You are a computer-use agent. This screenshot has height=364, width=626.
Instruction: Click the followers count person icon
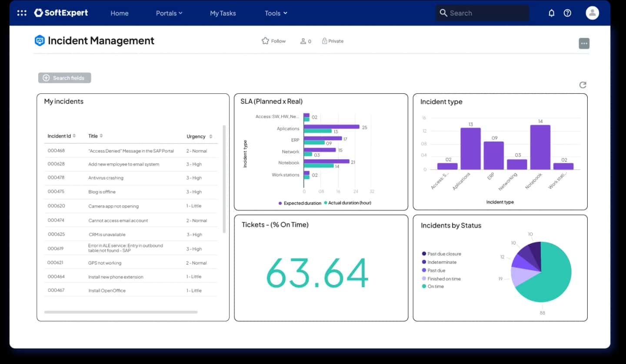coord(303,41)
